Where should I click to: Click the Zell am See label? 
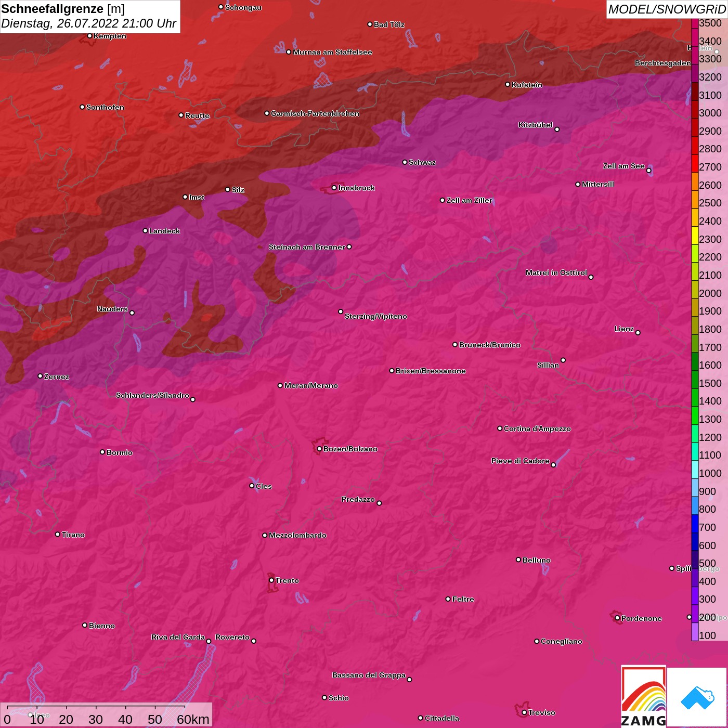[x=623, y=166]
